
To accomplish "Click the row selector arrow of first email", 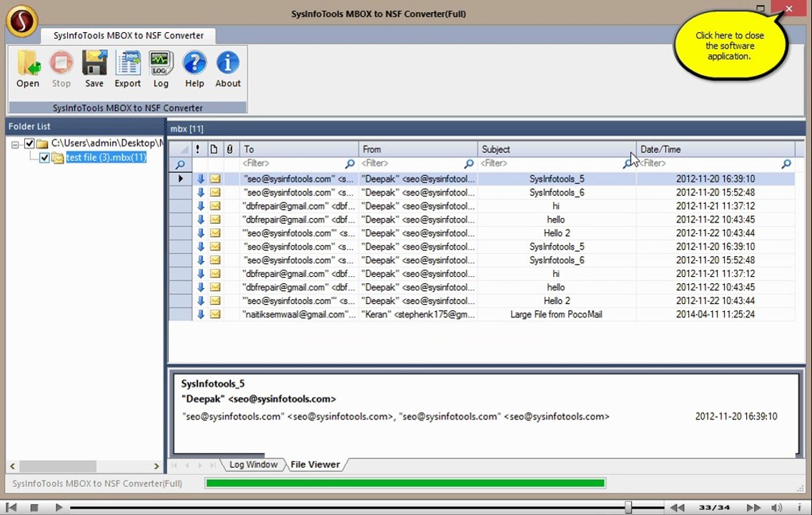I will (x=180, y=179).
